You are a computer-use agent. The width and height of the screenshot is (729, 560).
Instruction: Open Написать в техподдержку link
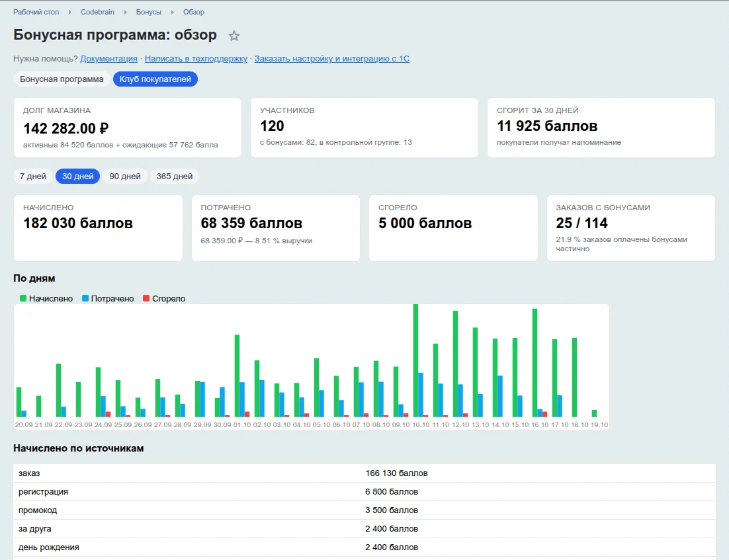click(x=196, y=59)
